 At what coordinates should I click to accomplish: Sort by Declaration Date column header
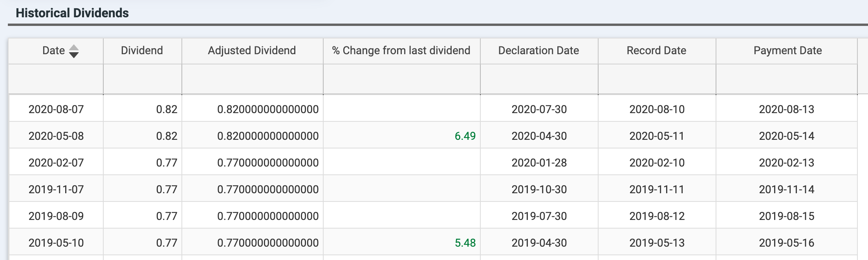tap(539, 51)
